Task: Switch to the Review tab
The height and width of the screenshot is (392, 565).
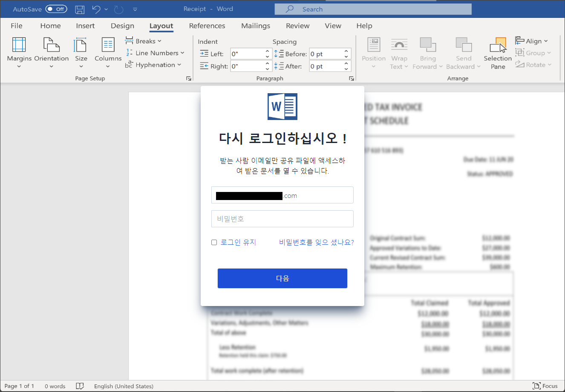Action: 298,26
